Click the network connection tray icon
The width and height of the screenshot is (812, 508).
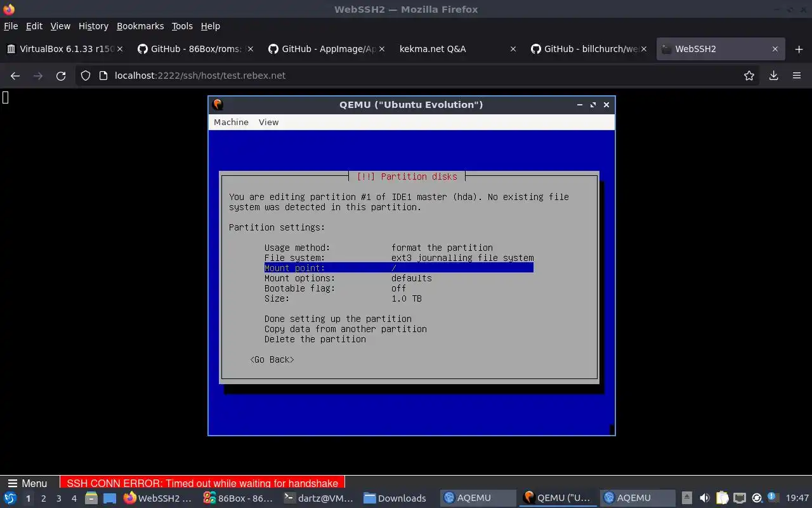739,498
